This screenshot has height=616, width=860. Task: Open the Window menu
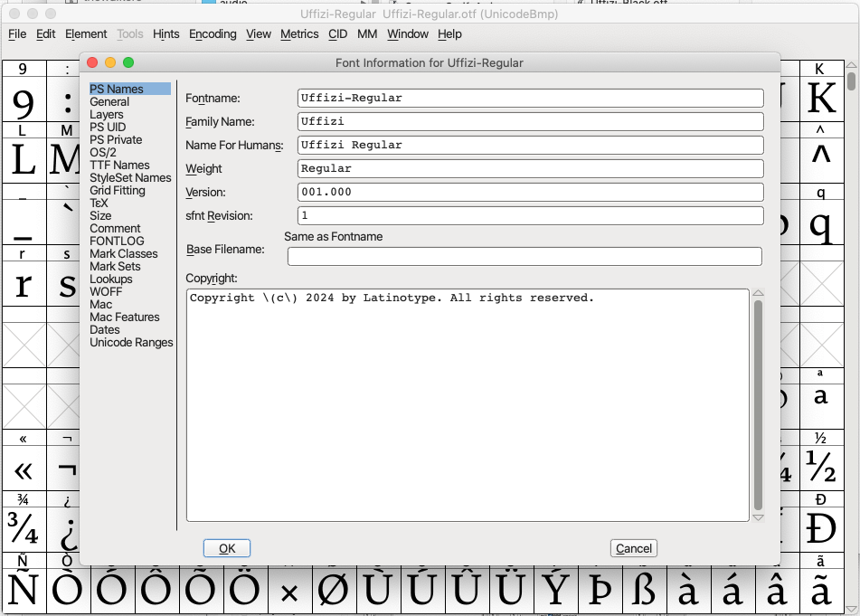pos(408,34)
